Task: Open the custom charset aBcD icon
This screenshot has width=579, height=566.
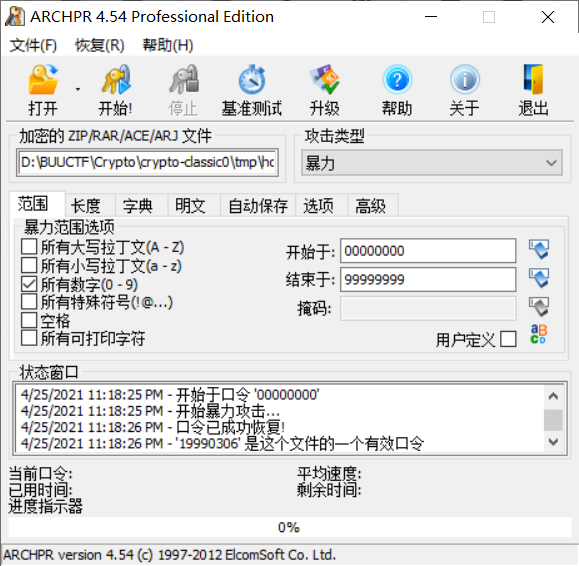Action: (x=538, y=334)
